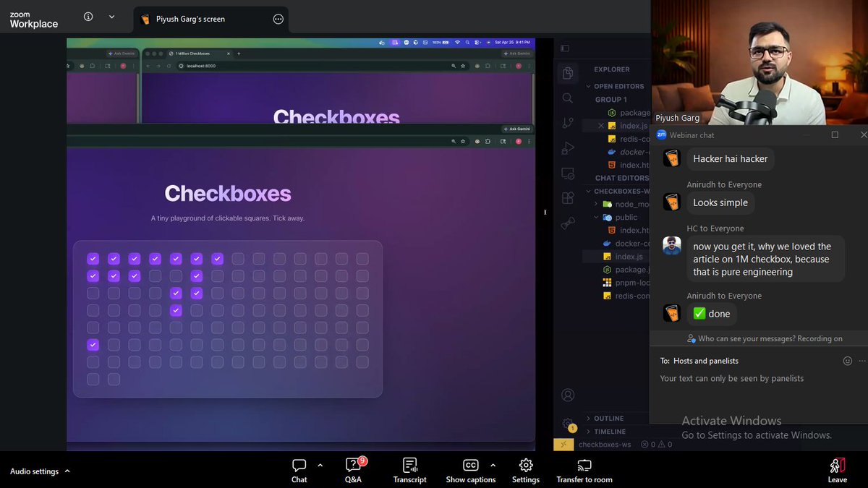Open the Transcript panel
The width and height of the screenshot is (868, 488).
(x=409, y=468)
